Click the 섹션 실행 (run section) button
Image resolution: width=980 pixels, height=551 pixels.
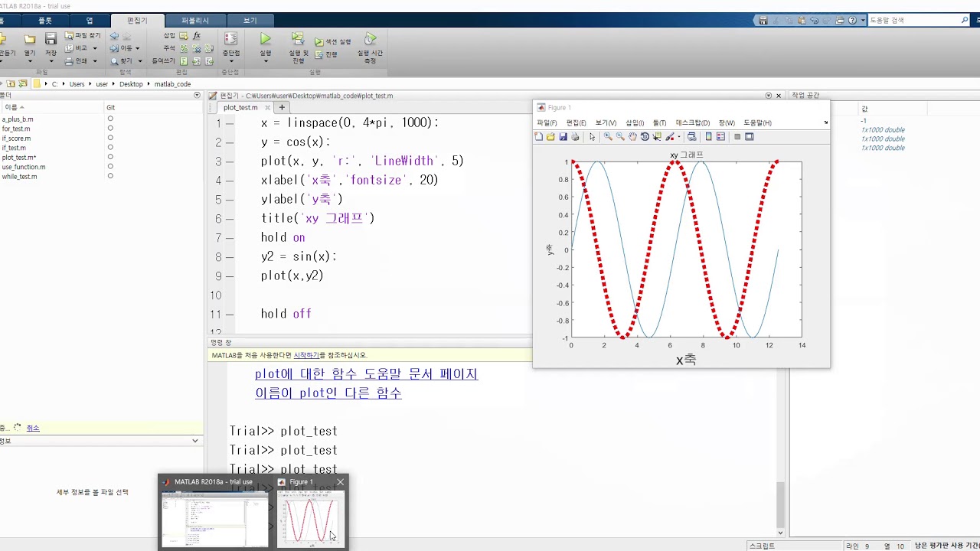pyautogui.click(x=333, y=42)
